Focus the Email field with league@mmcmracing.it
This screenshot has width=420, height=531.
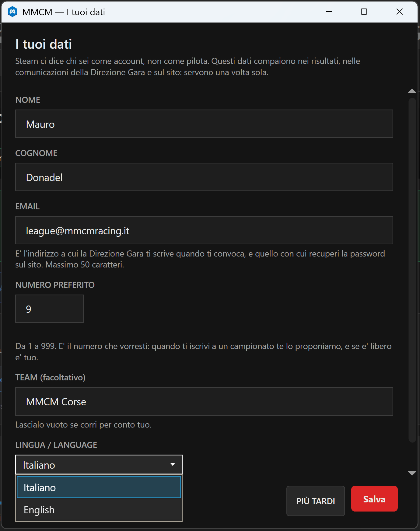pos(204,230)
